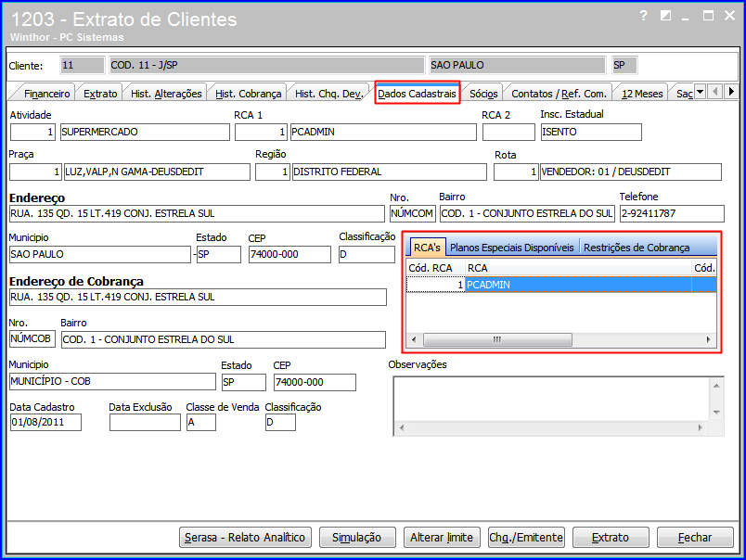The width and height of the screenshot is (746, 560).
Task: Click Observações horizontal scroll right arrow
Action: (701, 427)
